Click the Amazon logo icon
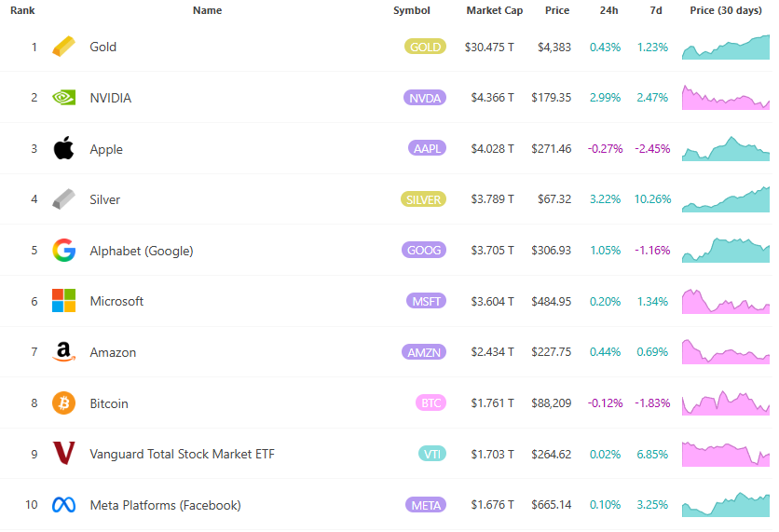This screenshot has width=779, height=532. [x=63, y=352]
